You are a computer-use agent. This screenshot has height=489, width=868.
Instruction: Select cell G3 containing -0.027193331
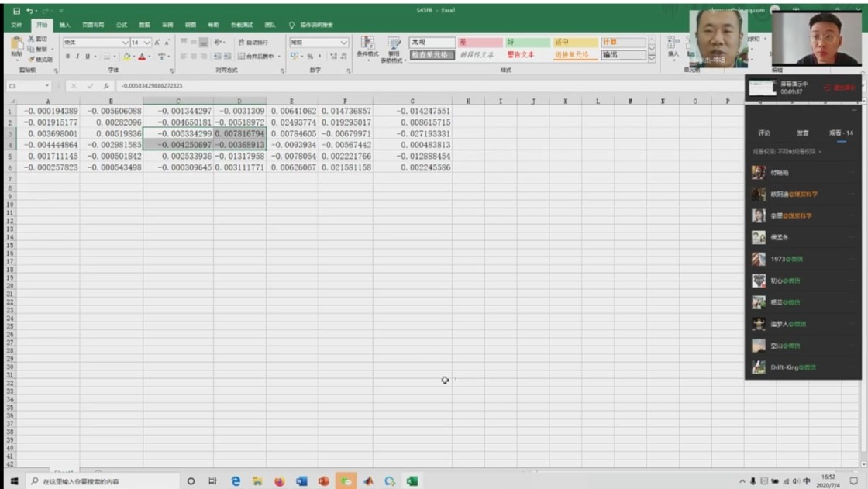[x=412, y=133]
